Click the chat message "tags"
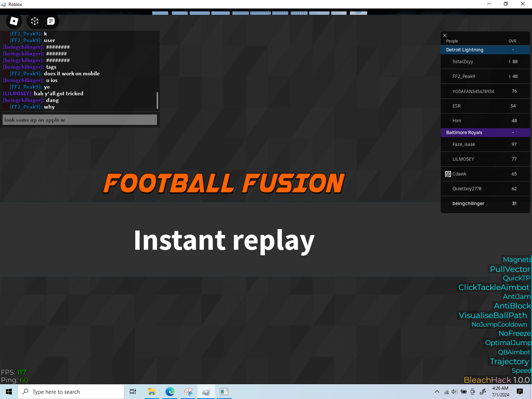 (51, 67)
